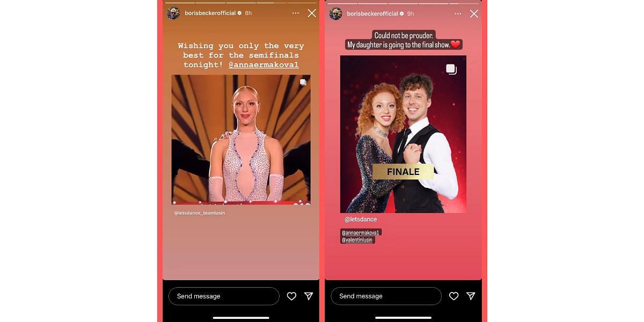This screenshot has width=644, height=322.
Task: Share the right story via paper plane icon
Action: pyautogui.click(x=471, y=296)
